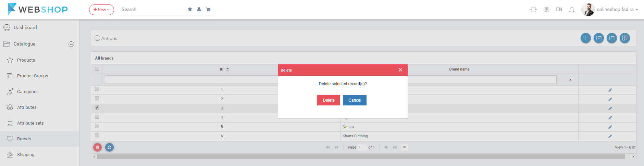644x166 pixels.
Task: Click the user avatar picture
Action: point(588,9)
